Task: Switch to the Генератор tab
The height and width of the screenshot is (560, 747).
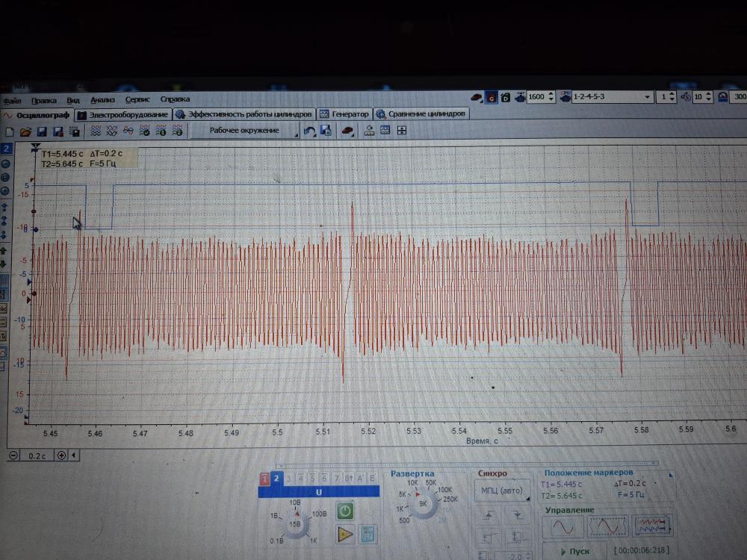Action: click(344, 114)
